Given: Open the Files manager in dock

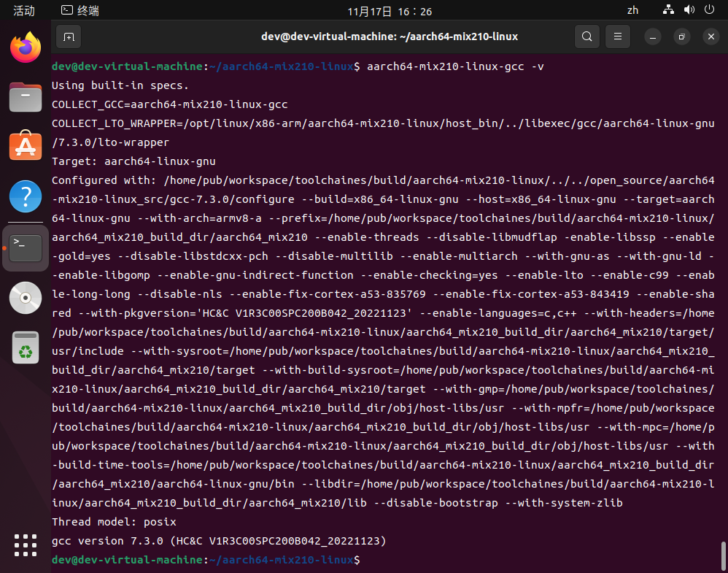Looking at the screenshot, I should pyautogui.click(x=26, y=96).
